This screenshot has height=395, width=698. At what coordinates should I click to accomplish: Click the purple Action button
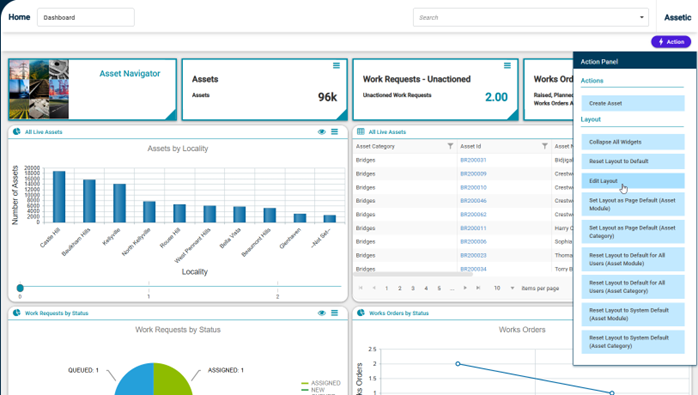671,42
